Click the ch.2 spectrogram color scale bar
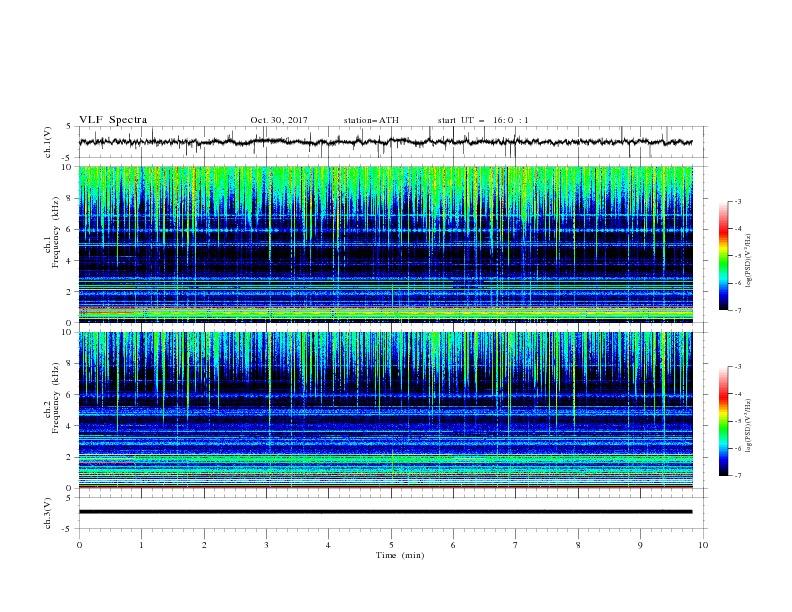The height and width of the screenshot is (612, 792). pyautogui.click(x=723, y=421)
